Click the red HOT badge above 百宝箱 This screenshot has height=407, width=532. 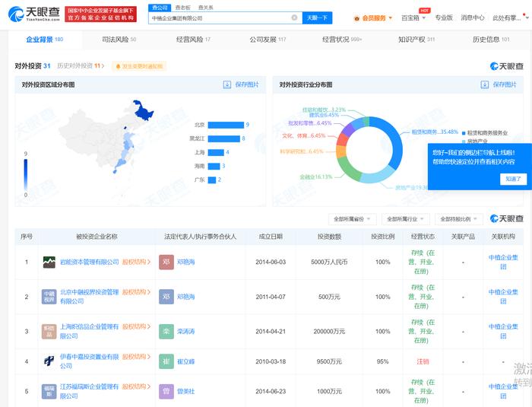coord(424,11)
